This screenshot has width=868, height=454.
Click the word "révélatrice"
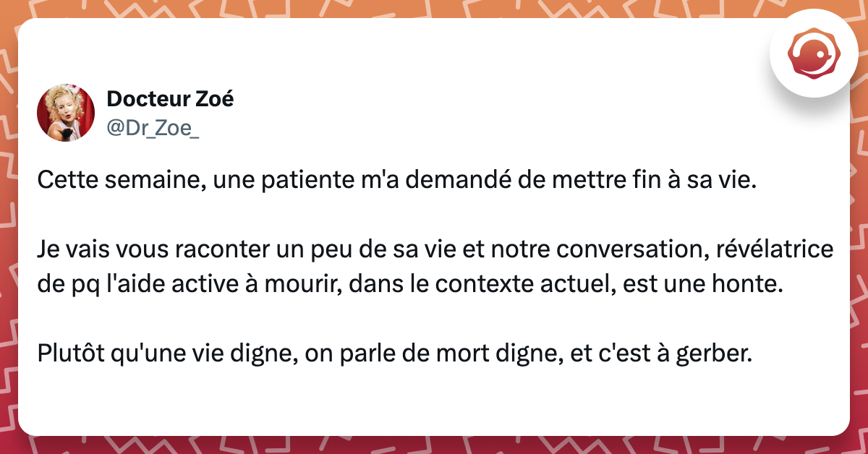[x=773, y=251]
